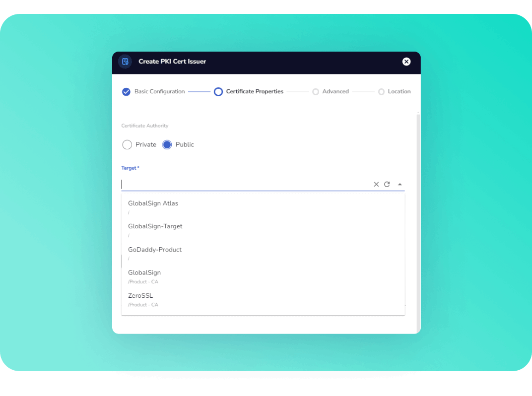The image size is (532, 396).
Task: Pick the GlobalSign-Target option
Action: point(155,226)
